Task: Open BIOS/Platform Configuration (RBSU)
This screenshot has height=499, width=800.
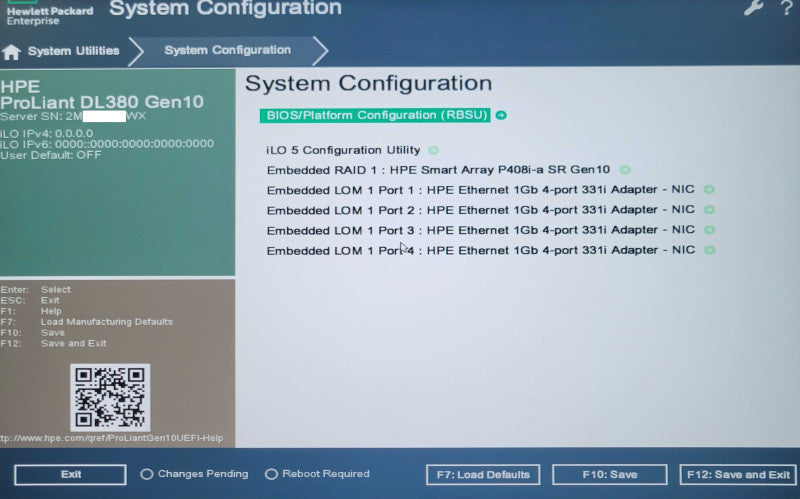Action: (x=376, y=115)
